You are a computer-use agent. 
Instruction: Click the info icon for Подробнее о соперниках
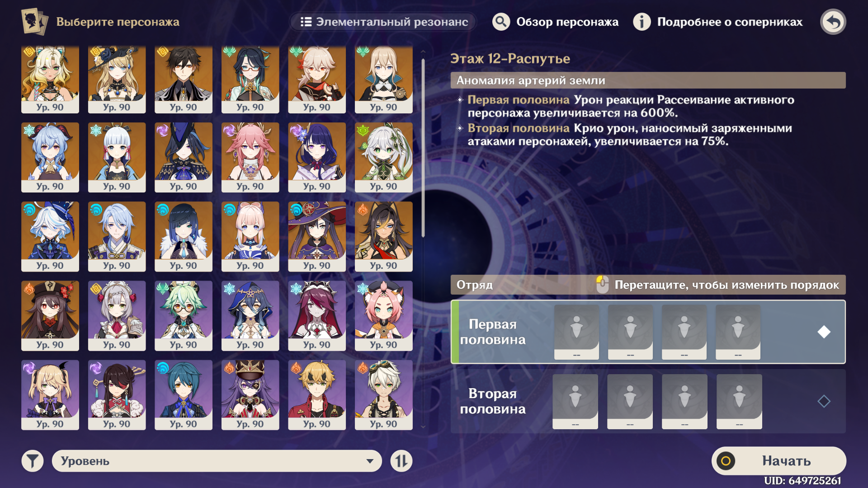[x=642, y=22]
